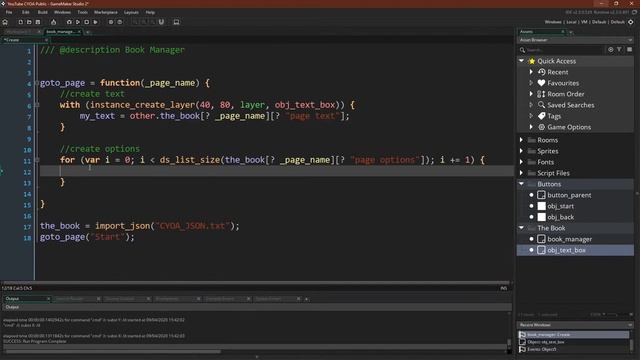Click the Create Executable toolbar icon
Viewport: 640px width, 360px height.
click(x=53, y=22)
